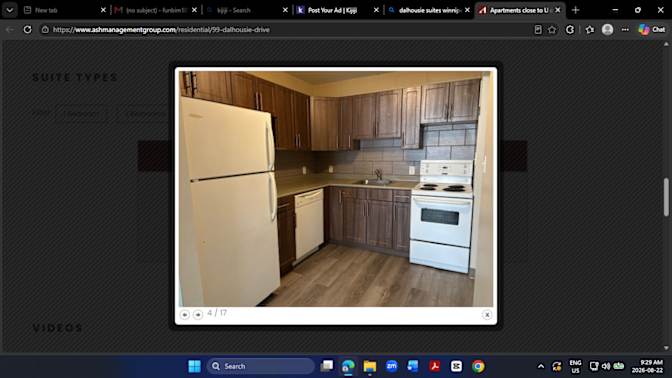Select the Apartments close to U tab

click(518, 10)
